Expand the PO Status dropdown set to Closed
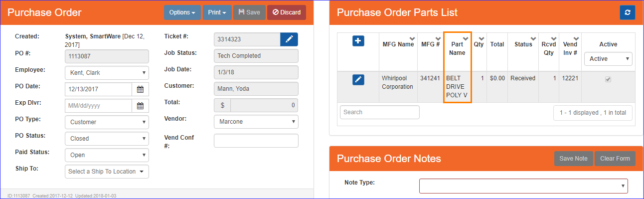 point(107,139)
